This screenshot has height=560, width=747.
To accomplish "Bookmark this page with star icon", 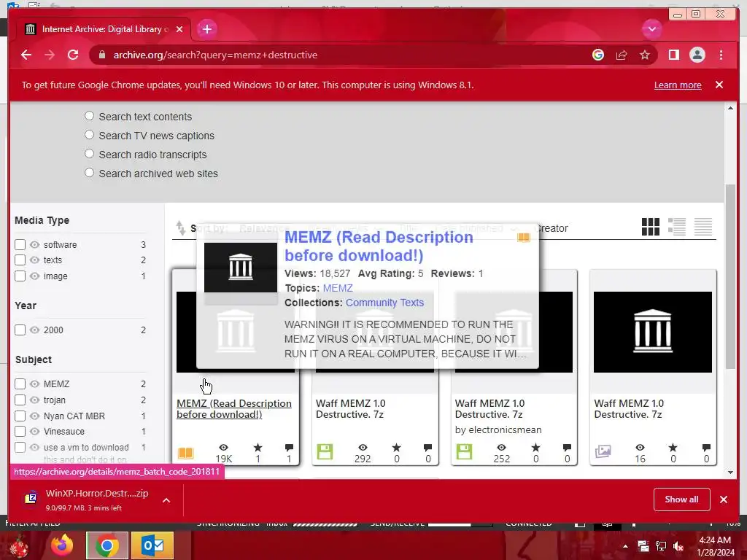I will pos(645,55).
